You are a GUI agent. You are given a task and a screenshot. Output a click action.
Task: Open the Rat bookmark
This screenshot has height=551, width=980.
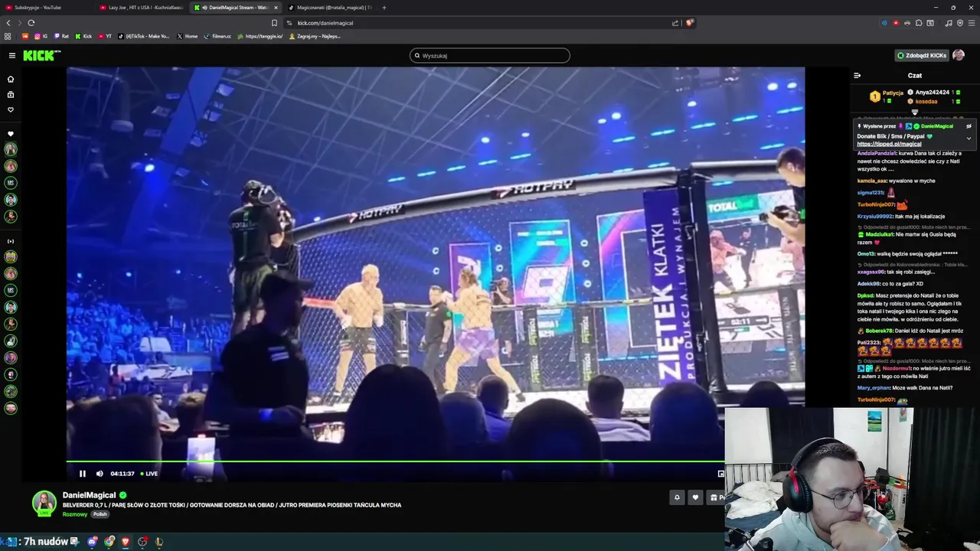pyautogui.click(x=62, y=36)
